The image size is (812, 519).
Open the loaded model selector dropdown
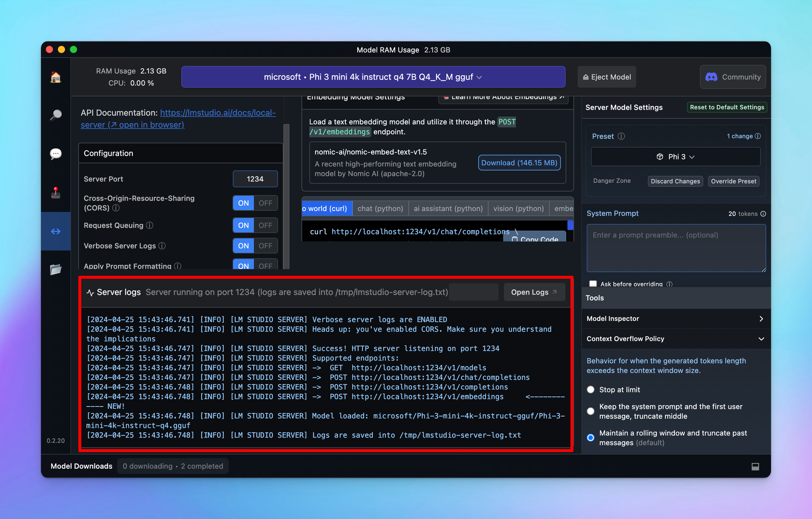click(x=373, y=77)
